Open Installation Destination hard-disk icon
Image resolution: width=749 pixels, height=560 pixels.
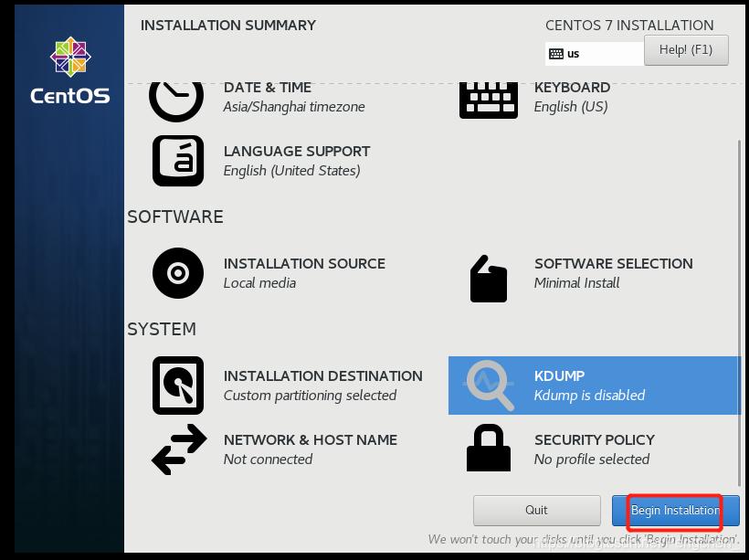(178, 386)
